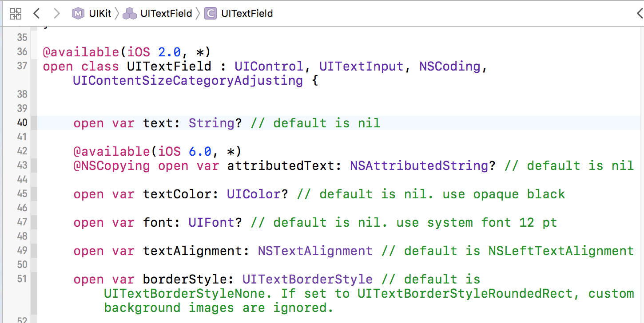Click the back chevron at the top-right edge
Image resolution: width=644 pixels, height=323 pixels.
pyautogui.click(x=641, y=13)
